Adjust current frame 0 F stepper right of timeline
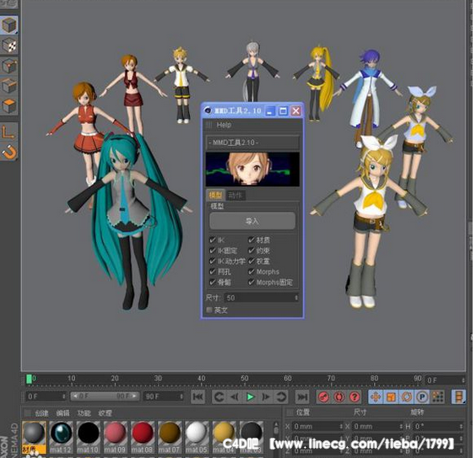This screenshot has width=476, height=458. pos(463,380)
